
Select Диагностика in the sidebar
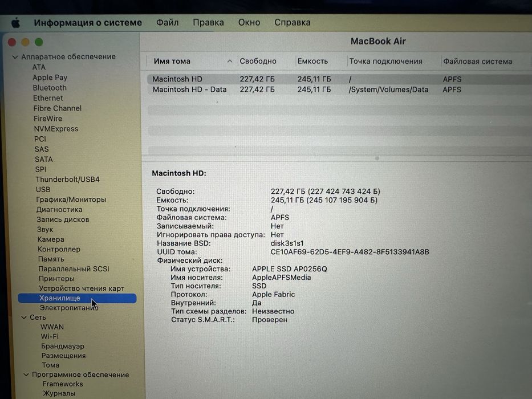click(x=59, y=210)
